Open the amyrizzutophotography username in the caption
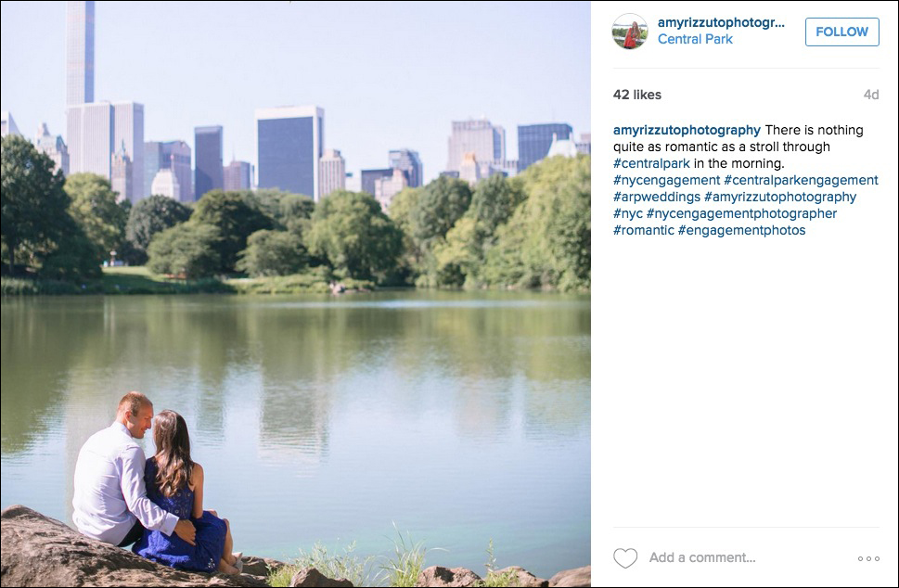 pos(687,130)
